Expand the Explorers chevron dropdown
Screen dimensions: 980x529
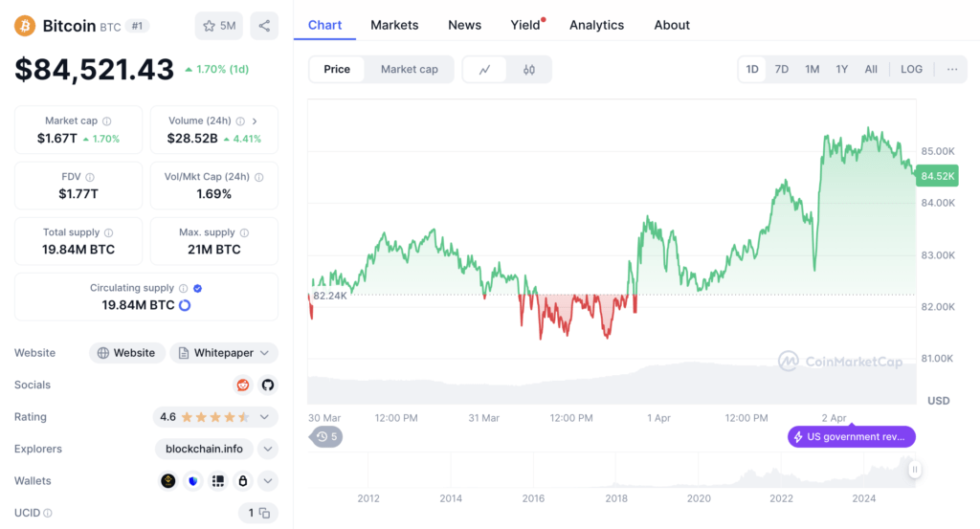click(268, 449)
